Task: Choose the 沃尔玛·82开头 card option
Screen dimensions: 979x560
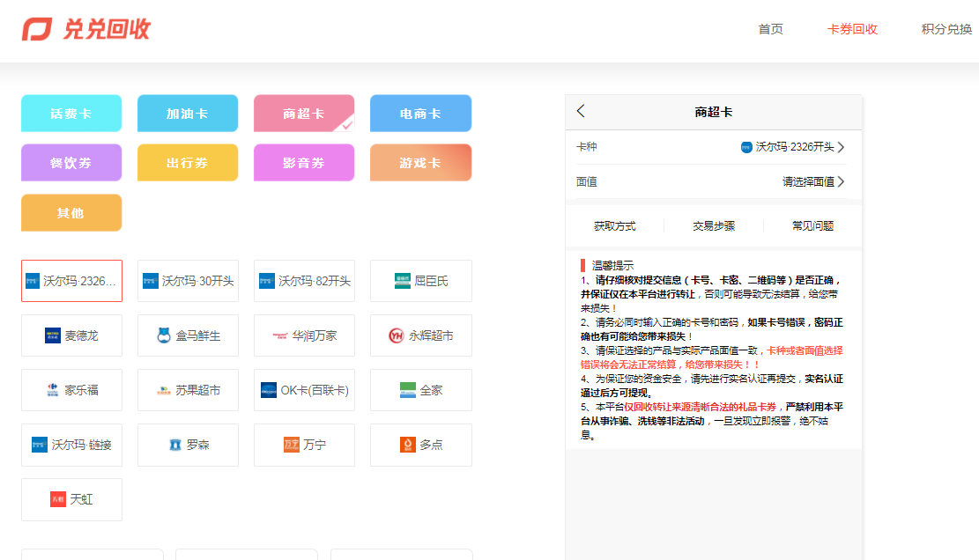Action: 304,281
